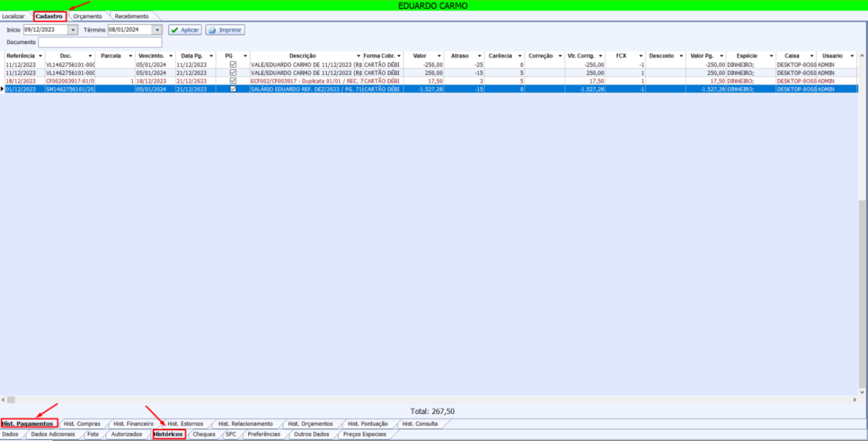Open the Término date picker dropdown
The height and width of the screenshot is (441, 868).
(x=157, y=30)
